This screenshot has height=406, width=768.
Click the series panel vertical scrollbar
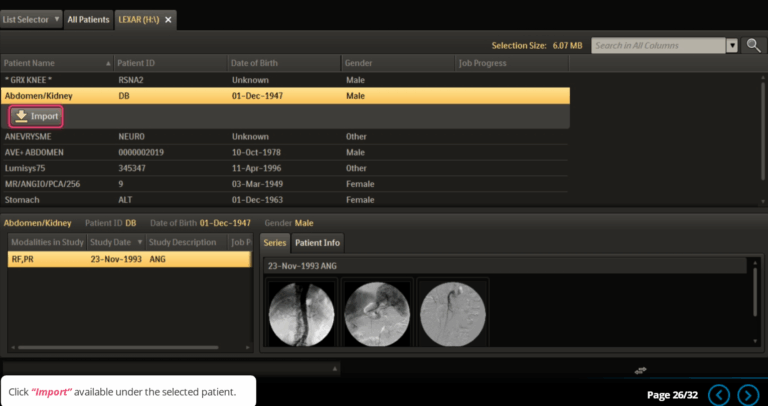point(755,291)
